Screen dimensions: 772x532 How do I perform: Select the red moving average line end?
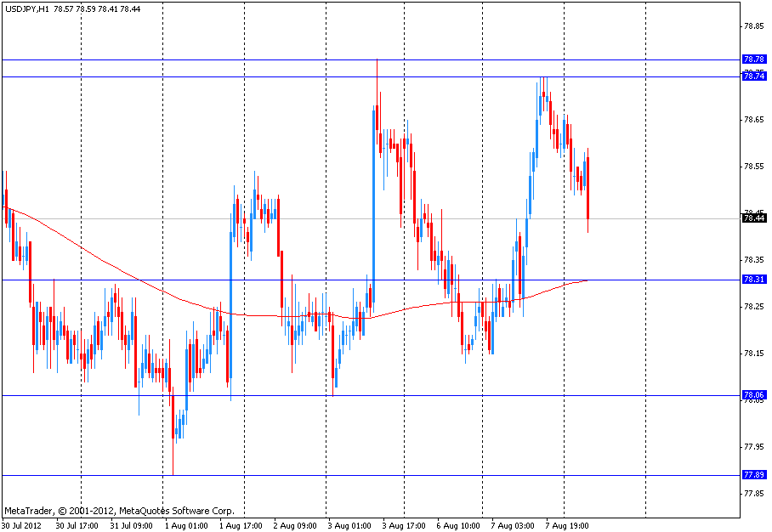(x=588, y=280)
